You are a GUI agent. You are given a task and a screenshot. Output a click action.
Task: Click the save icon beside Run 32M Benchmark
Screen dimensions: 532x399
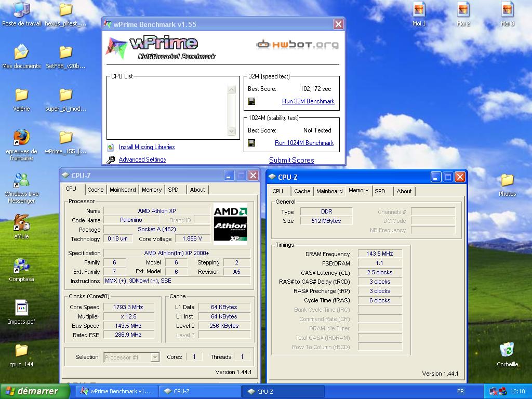(x=251, y=101)
